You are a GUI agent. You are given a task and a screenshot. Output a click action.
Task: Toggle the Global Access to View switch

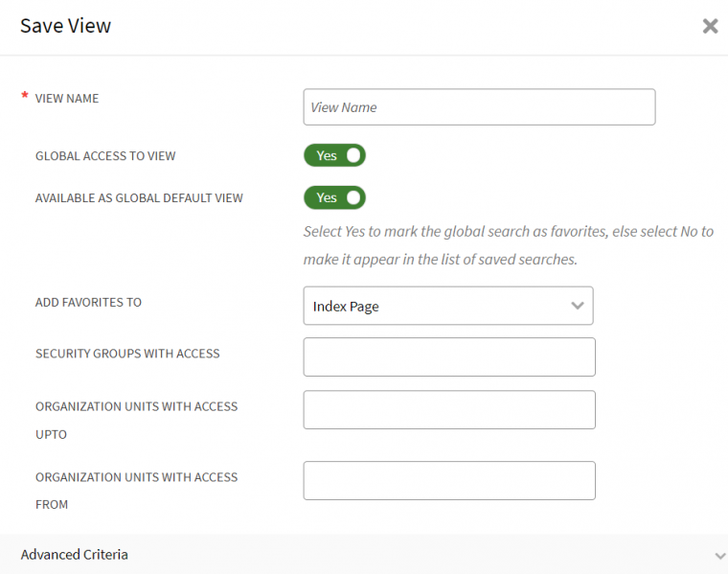[x=334, y=155]
